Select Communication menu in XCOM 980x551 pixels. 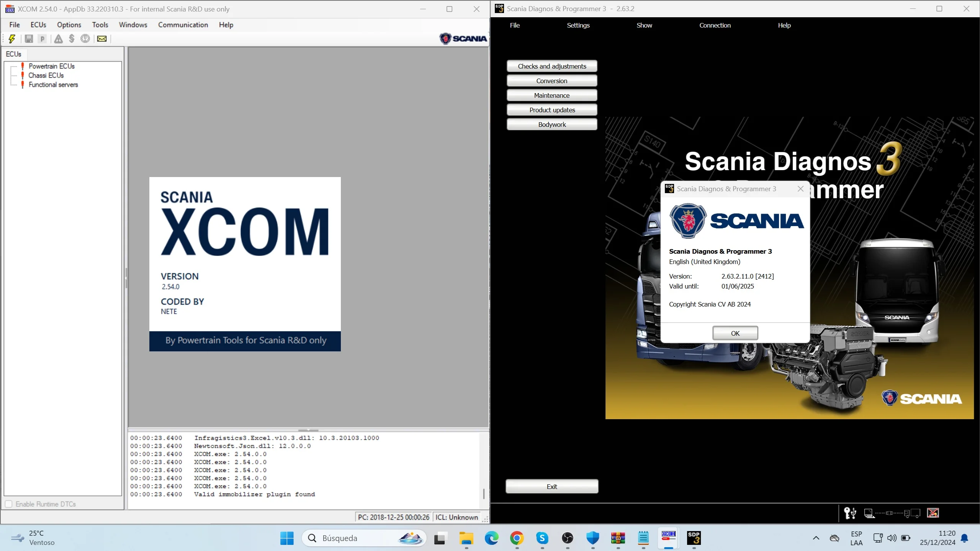point(183,25)
